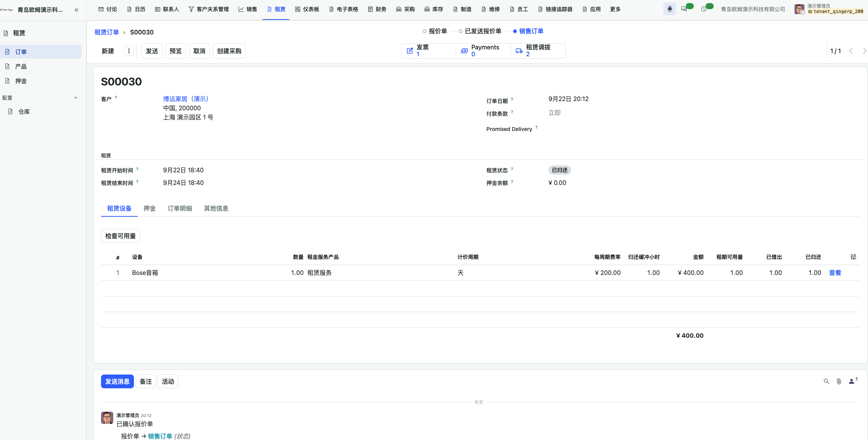The width and height of the screenshot is (868, 440).
Task: Open the conversations chat icon
Action: (684, 9)
